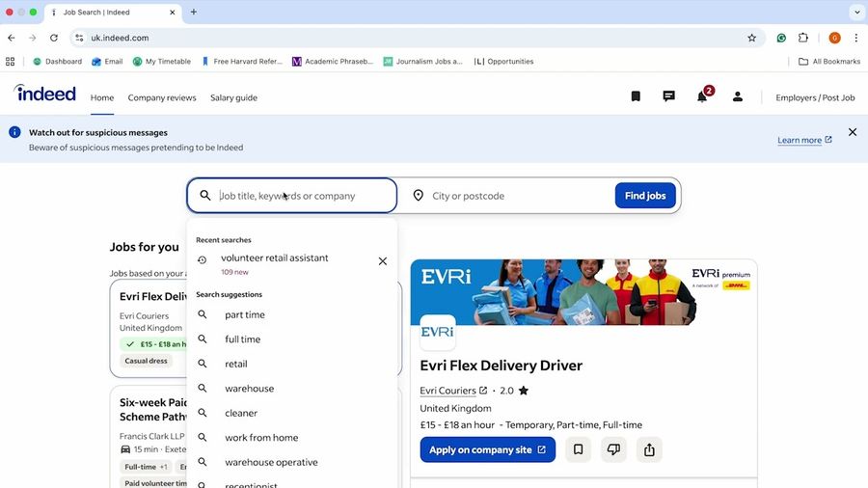Open the messages chat icon
The image size is (868, 488).
pyautogui.click(x=668, y=96)
